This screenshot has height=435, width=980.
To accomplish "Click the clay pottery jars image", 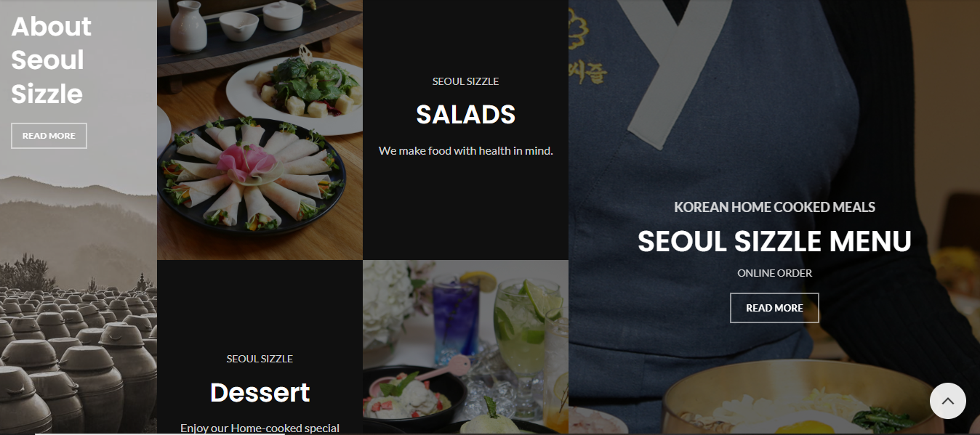I will [x=76, y=356].
